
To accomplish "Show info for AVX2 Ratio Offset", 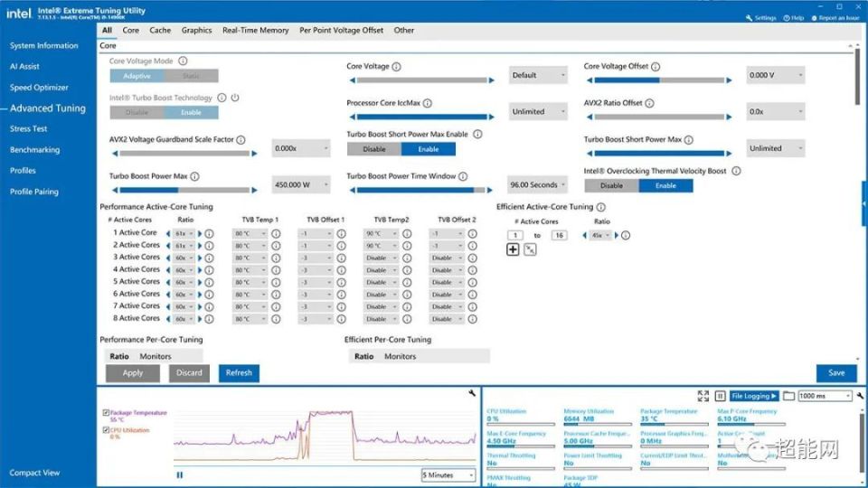I will point(649,103).
